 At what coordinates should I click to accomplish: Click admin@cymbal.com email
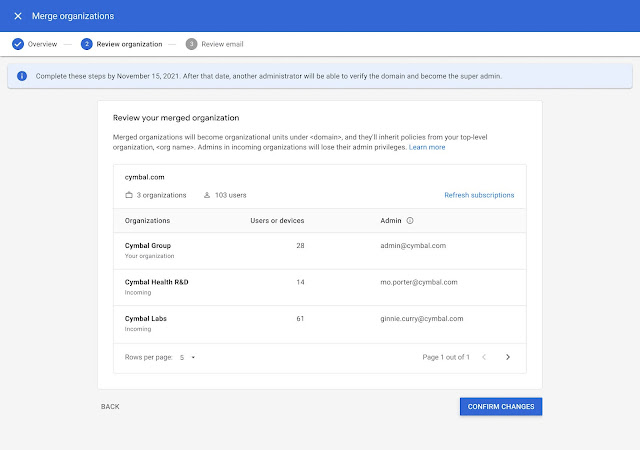pyautogui.click(x=413, y=245)
